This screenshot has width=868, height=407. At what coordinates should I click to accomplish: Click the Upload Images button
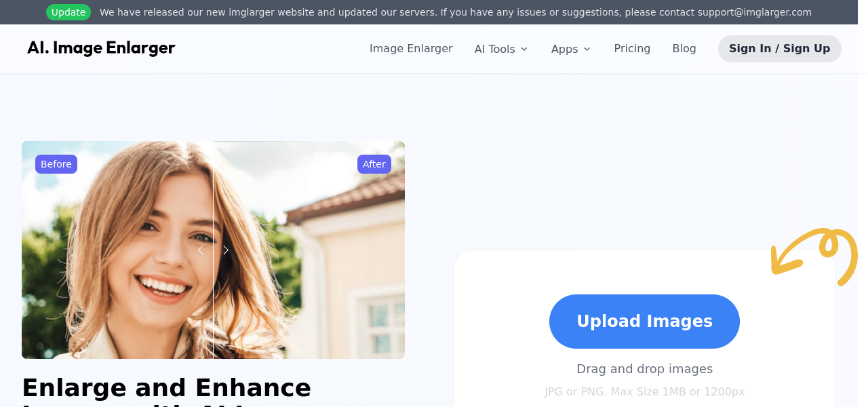tap(644, 322)
